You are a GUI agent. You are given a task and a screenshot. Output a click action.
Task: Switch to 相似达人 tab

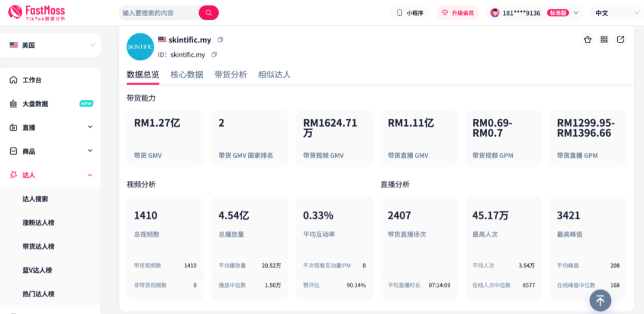pyautogui.click(x=274, y=75)
